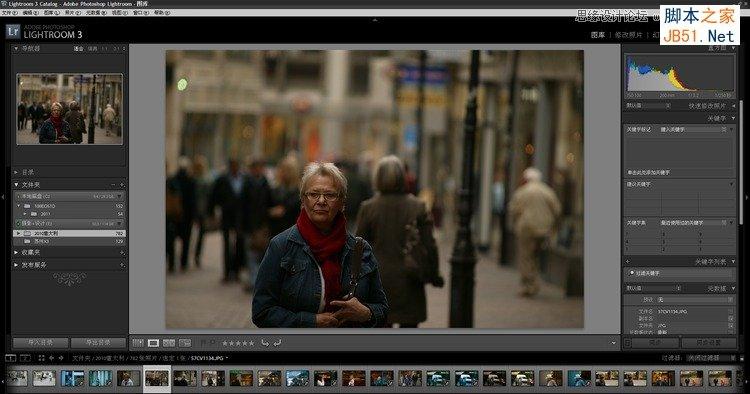The width and height of the screenshot is (750, 394).
Task: Select 填满 zoom level in Navigator
Action: tap(93, 49)
